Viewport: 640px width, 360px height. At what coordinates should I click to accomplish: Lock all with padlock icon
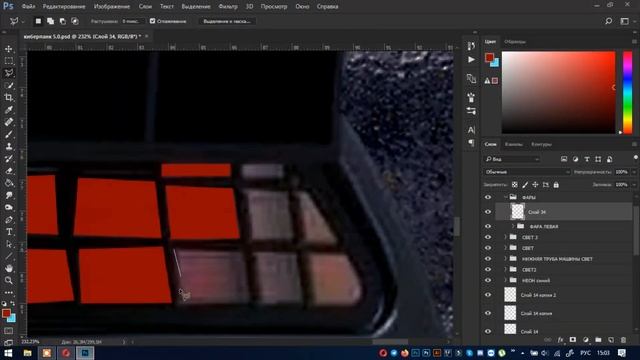coord(556,185)
